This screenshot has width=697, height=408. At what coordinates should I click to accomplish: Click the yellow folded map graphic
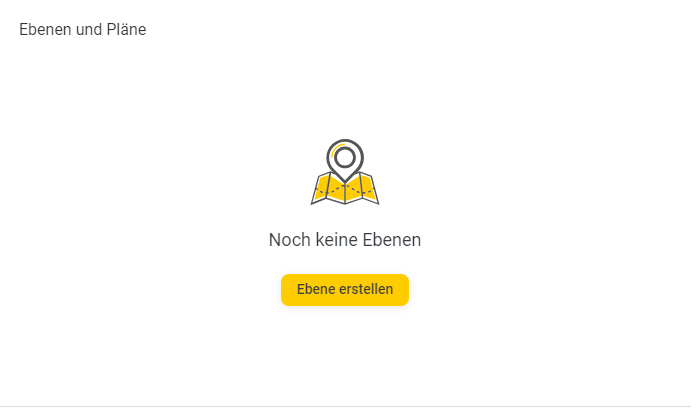[x=345, y=188]
